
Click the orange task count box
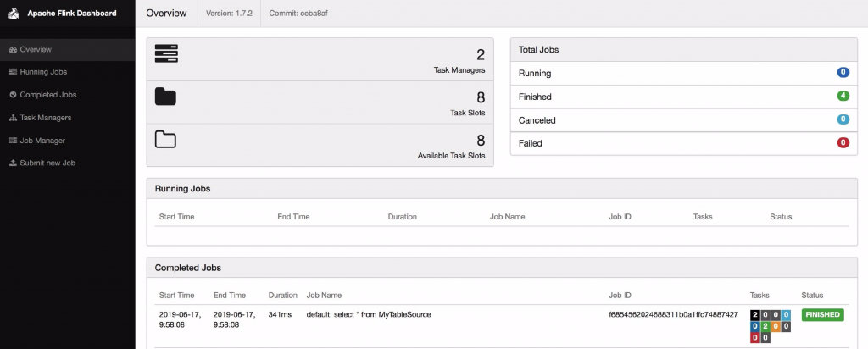(776, 326)
